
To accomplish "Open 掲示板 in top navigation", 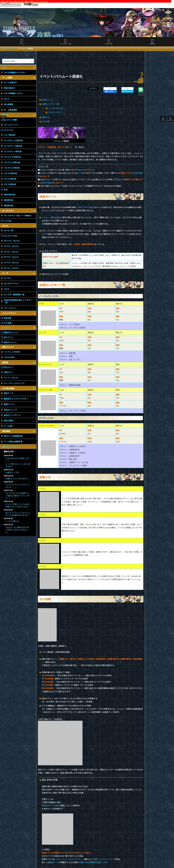I will point(152,42).
